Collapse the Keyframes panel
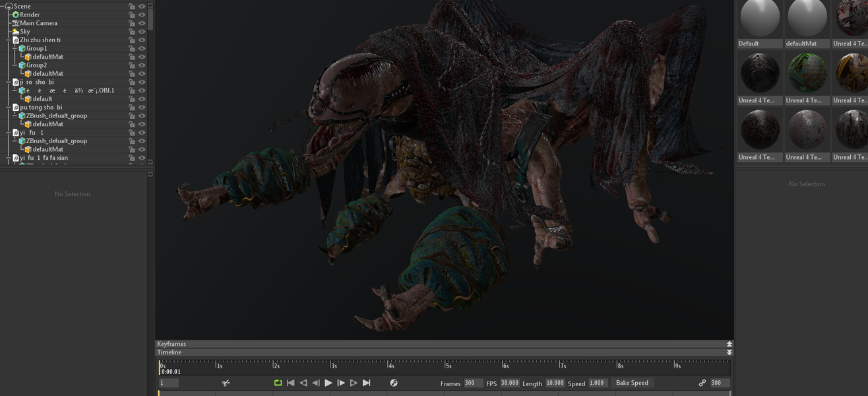The height and width of the screenshot is (396, 868). click(x=729, y=344)
